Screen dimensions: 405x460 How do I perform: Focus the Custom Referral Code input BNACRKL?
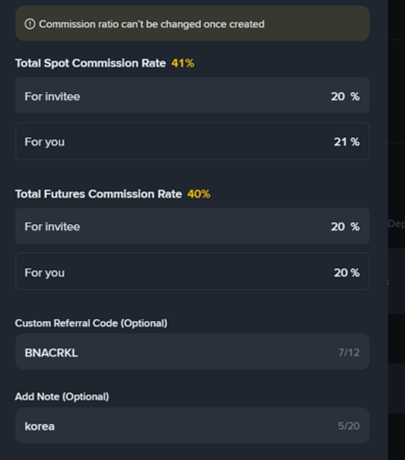tap(192, 351)
